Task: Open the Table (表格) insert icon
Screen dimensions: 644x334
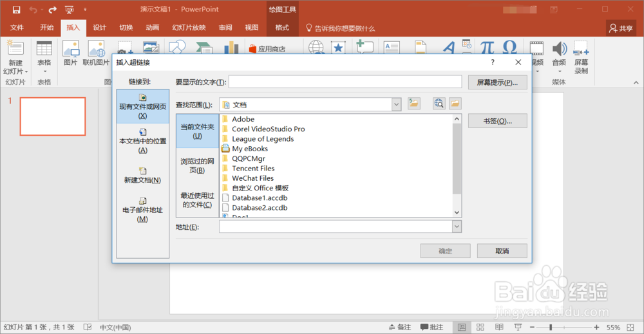Action: point(44,49)
